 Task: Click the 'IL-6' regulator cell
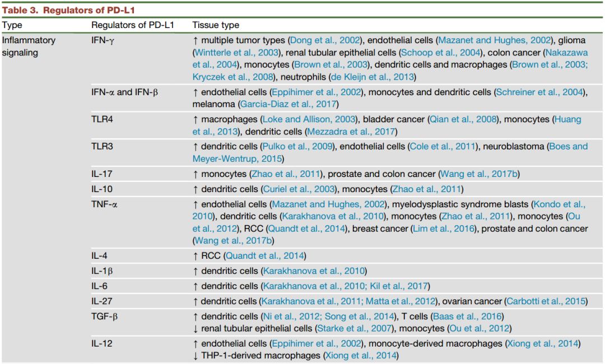pos(99,286)
